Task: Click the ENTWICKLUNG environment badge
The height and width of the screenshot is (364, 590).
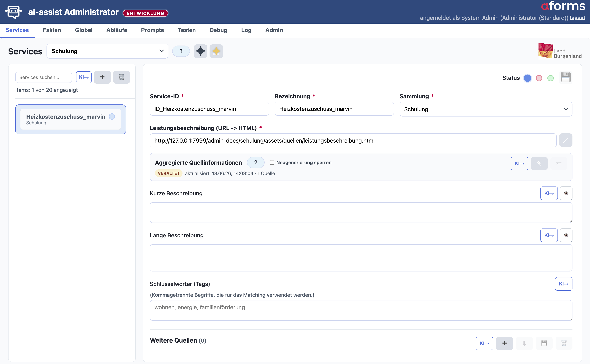Action: coord(145,13)
